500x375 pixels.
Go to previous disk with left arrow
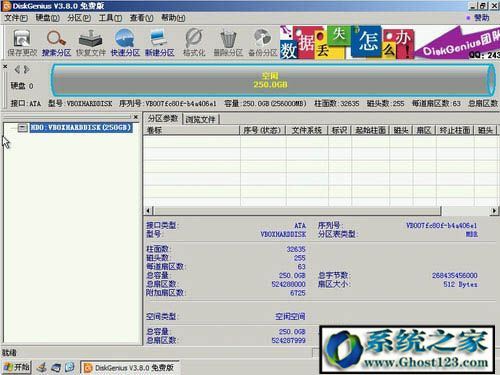pos(17,69)
